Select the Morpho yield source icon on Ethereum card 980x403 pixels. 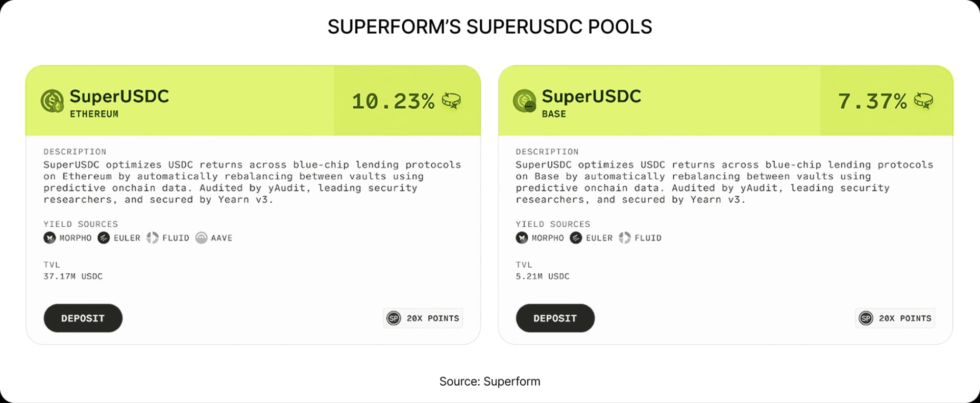[48, 238]
